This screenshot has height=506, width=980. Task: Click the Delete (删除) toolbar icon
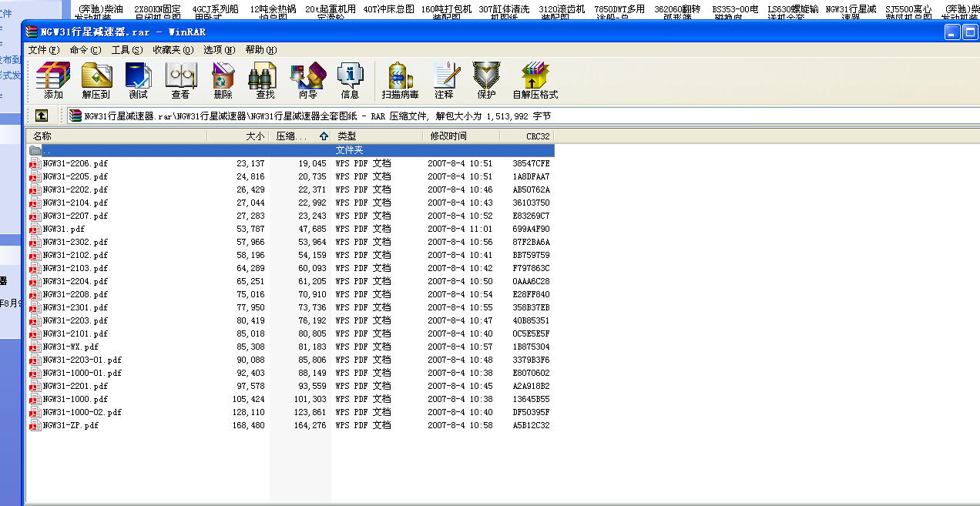[x=223, y=81]
